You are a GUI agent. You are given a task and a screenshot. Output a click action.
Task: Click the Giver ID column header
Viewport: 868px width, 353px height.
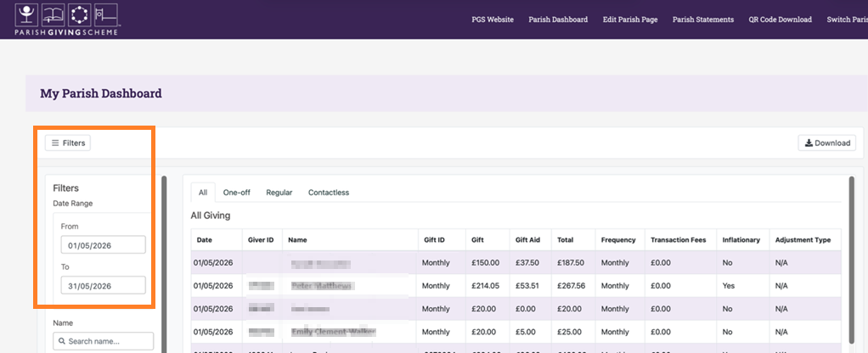point(262,240)
